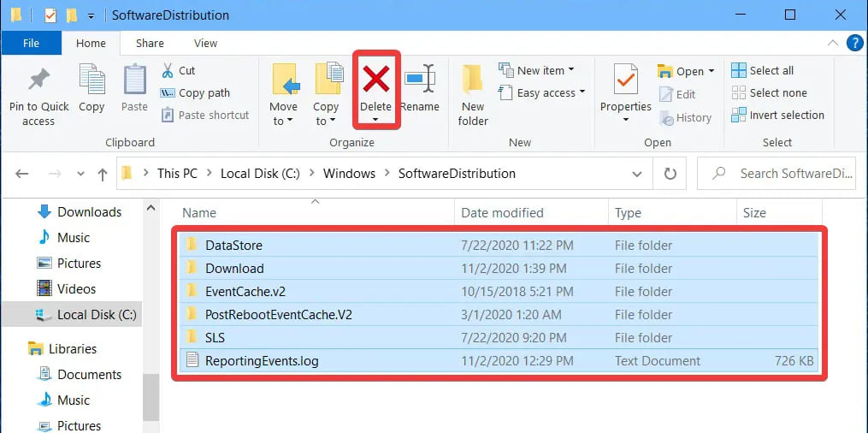Click SoftwareDistribution breadcrumb
868x433 pixels.
(458, 174)
